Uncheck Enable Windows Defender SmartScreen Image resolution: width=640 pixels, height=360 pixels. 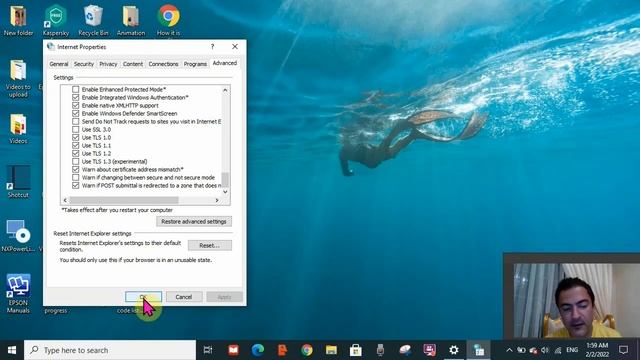coord(76,113)
